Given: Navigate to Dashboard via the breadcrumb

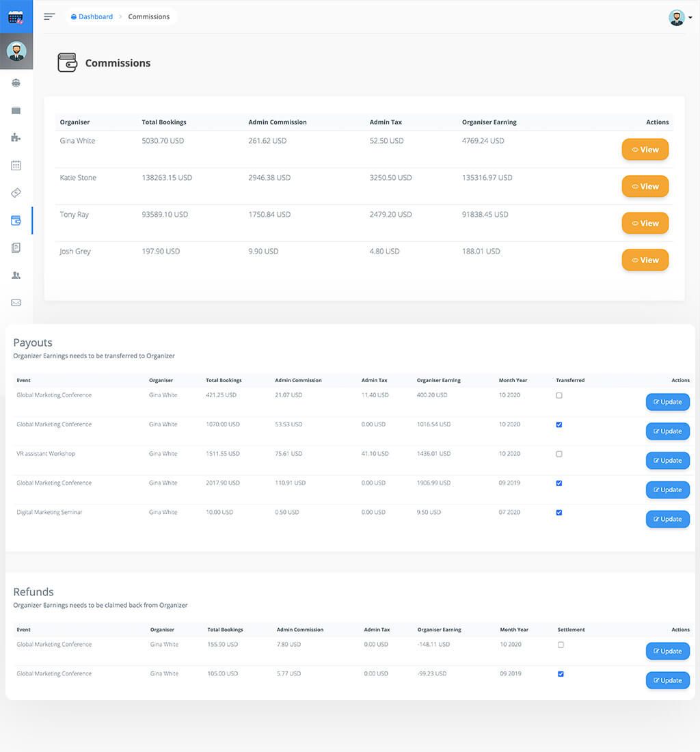Looking at the screenshot, I should pyautogui.click(x=92, y=16).
